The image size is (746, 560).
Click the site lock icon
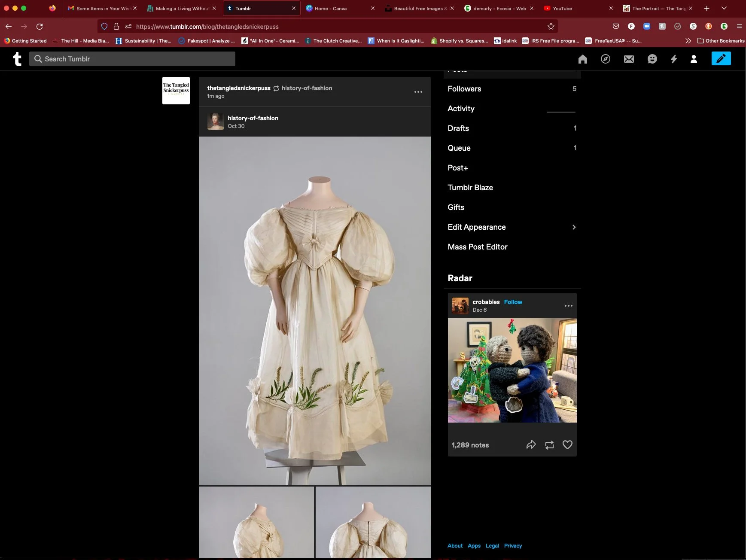pos(116,27)
